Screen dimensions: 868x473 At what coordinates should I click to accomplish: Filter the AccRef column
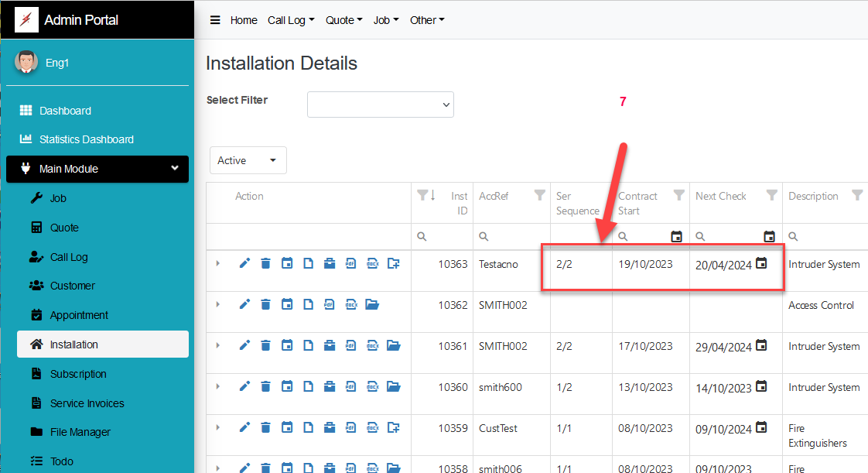coord(540,195)
